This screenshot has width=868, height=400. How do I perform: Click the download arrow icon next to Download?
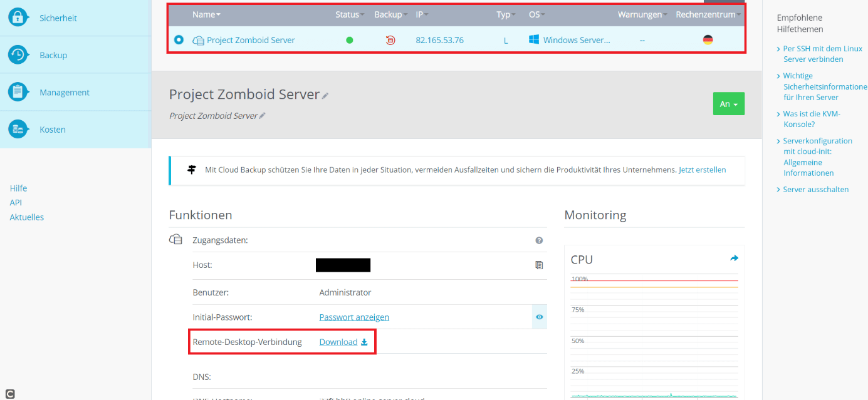point(364,342)
